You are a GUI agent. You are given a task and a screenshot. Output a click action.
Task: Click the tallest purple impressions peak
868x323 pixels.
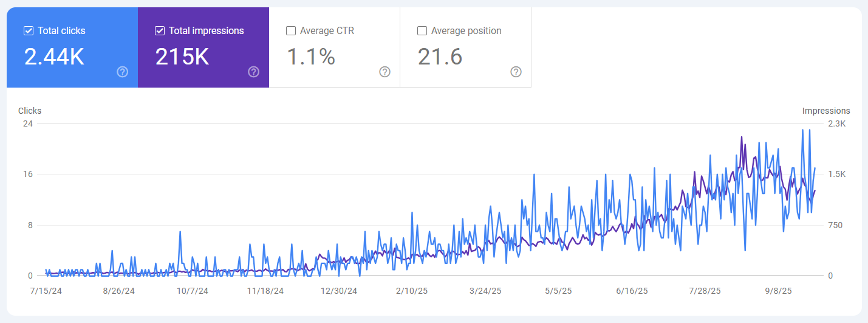[x=742, y=137]
